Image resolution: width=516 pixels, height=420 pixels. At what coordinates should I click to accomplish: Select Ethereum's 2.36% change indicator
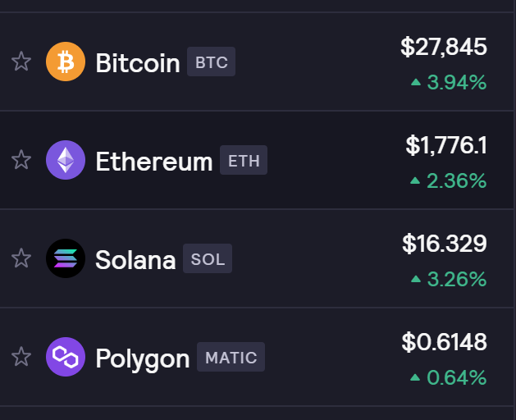449,180
